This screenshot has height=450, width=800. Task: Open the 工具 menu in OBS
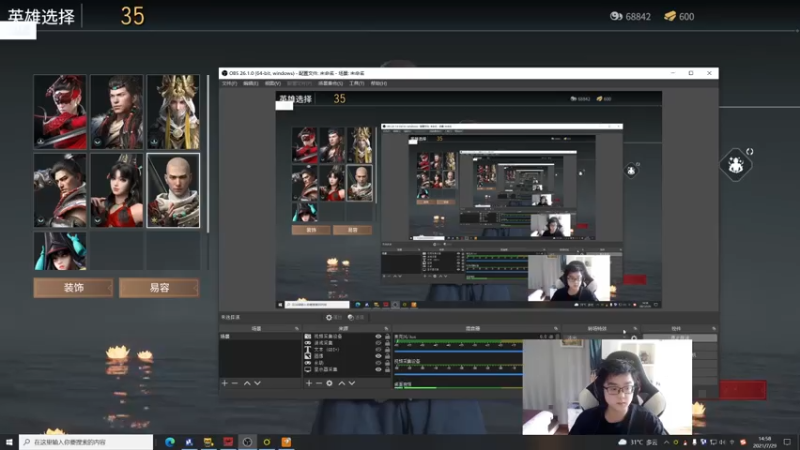pos(356,83)
